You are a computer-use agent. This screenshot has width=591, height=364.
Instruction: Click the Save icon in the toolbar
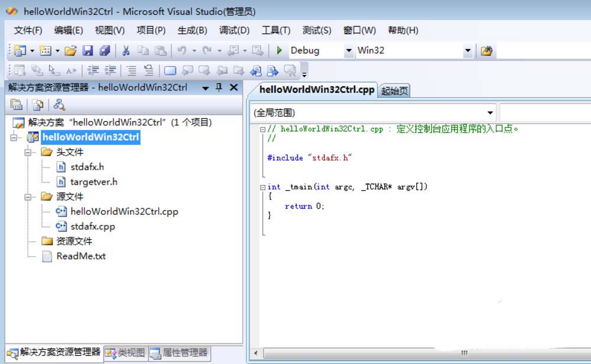(87, 51)
